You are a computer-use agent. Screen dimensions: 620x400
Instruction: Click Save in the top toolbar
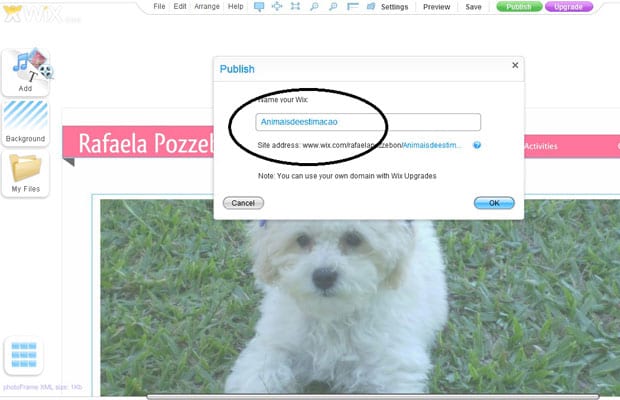click(x=473, y=7)
